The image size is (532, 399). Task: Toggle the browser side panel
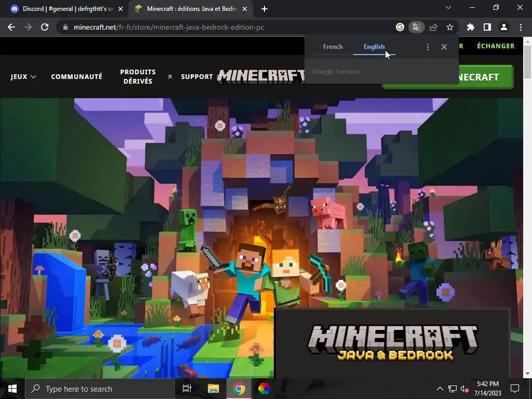[x=487, y=27]
